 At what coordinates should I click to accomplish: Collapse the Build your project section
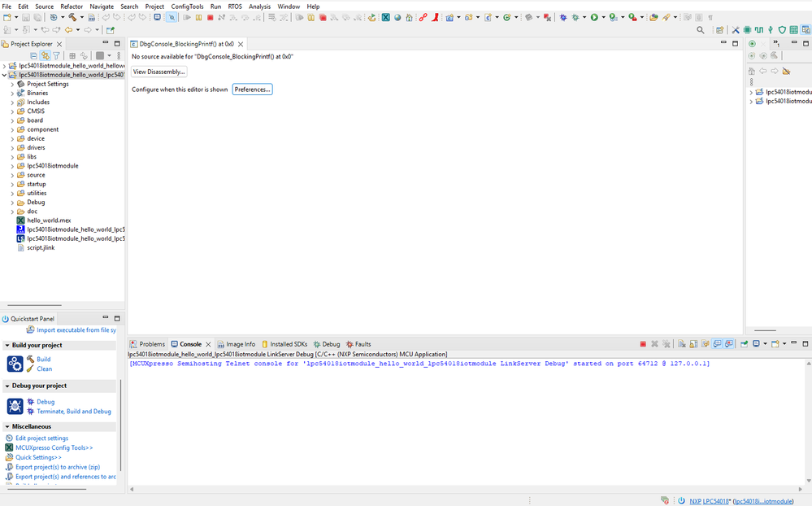(x=7, y=345)
